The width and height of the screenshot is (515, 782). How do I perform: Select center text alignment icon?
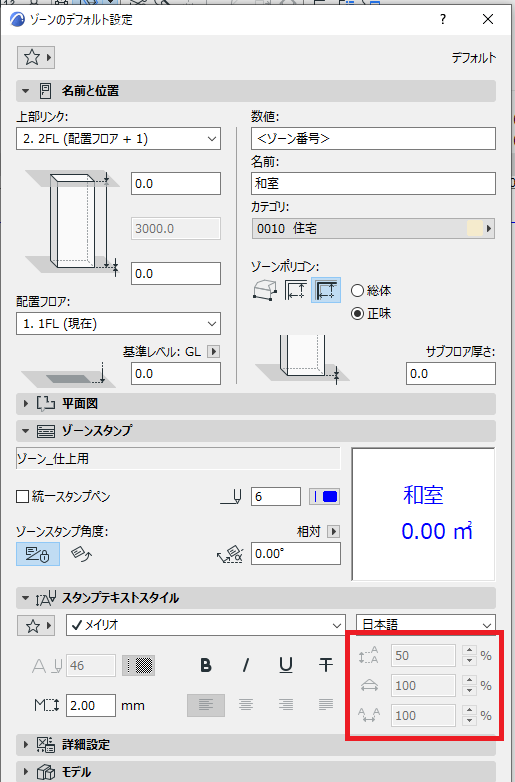coord(245,705)
